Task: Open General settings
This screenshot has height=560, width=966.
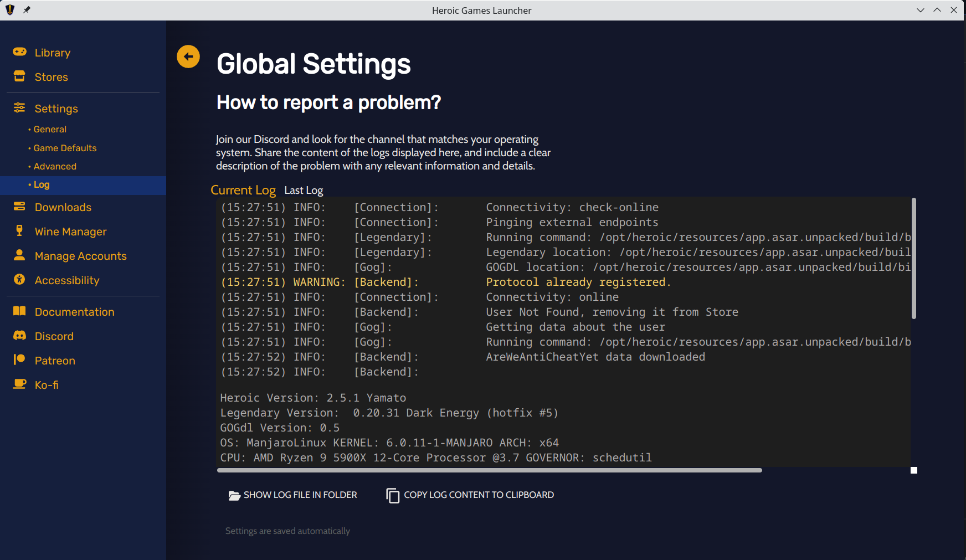Action: tap(50, 129)
